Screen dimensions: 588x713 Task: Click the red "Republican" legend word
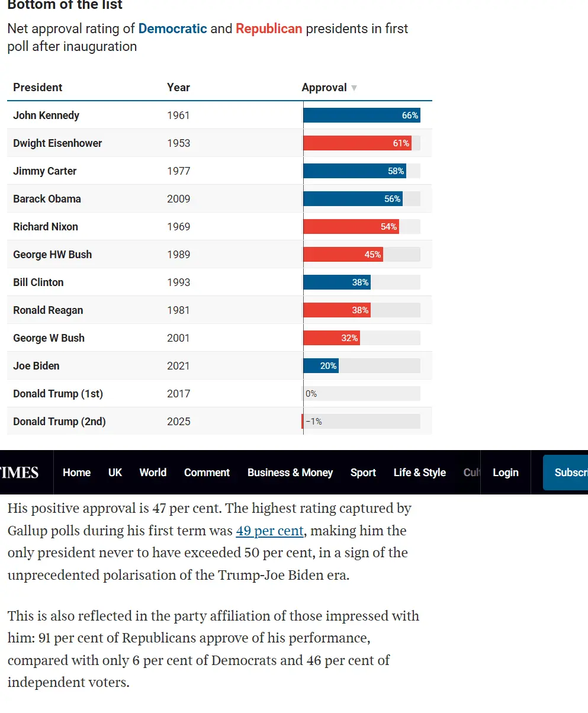point(269,28)
